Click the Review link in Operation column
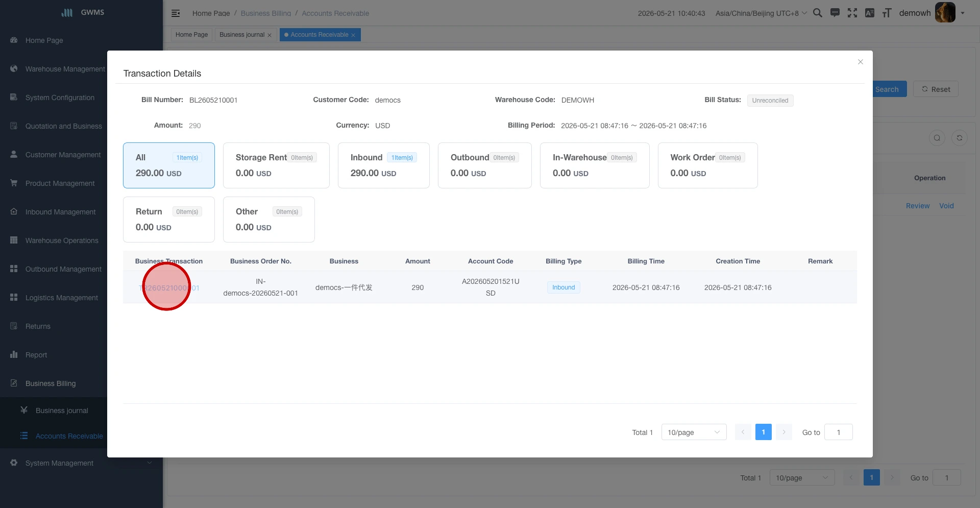 coord(918,206)
